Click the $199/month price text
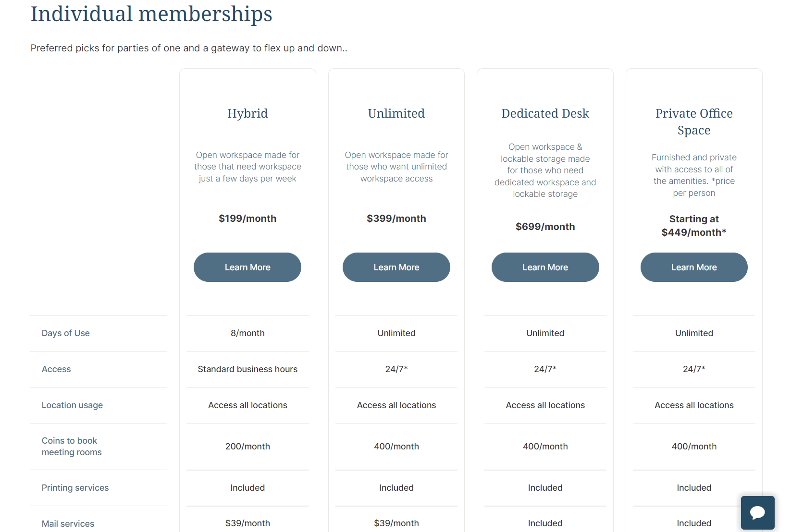Image resolution: width=791 pixels, height=532 pixels. pyautogui.click(x=247, y=218)
